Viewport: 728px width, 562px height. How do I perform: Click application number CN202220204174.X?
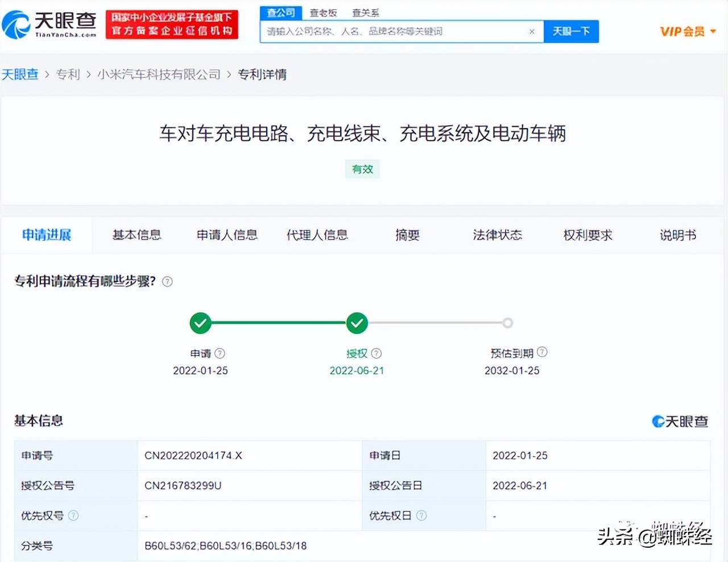[193, 456]
